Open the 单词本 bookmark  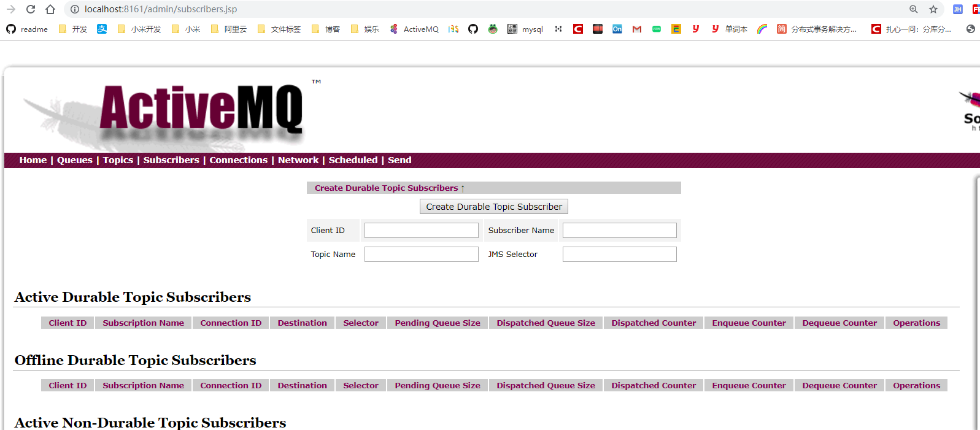(x=730, y=29)
